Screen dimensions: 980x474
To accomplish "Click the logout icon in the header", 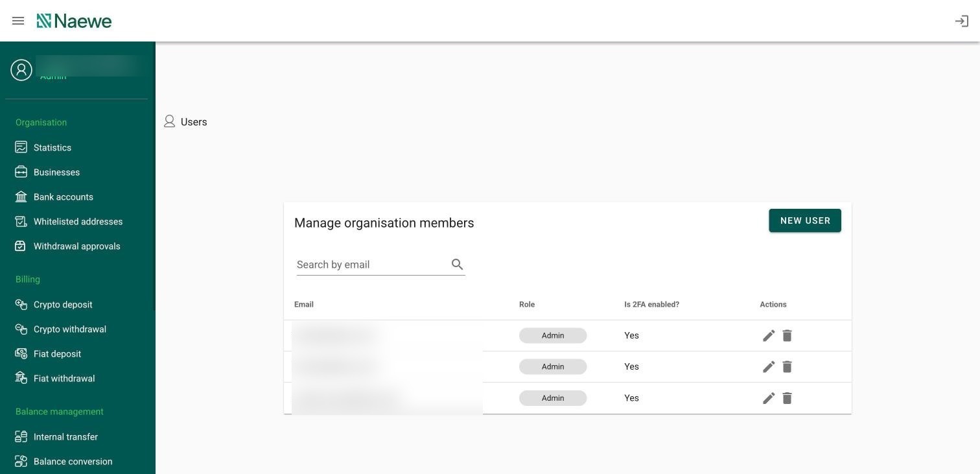I will (962, 21).
